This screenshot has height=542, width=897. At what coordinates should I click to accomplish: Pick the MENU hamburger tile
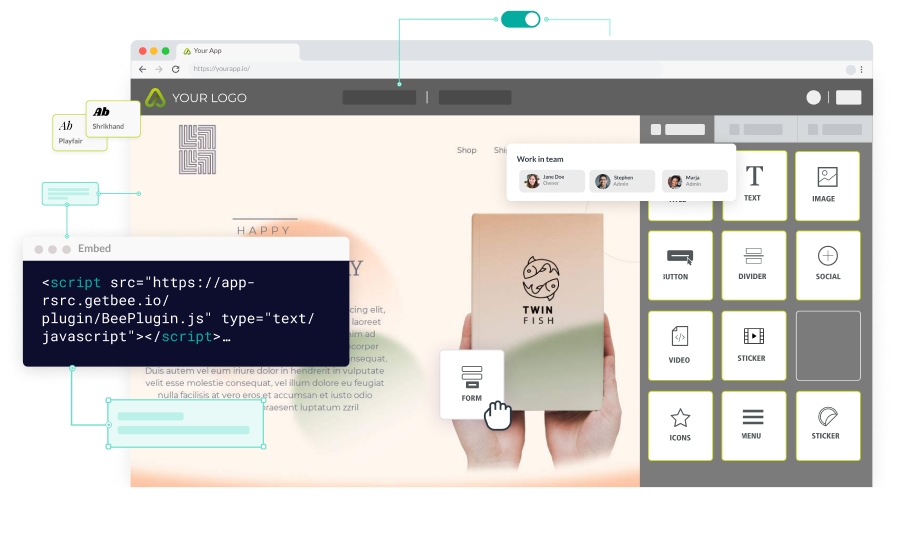754,425
